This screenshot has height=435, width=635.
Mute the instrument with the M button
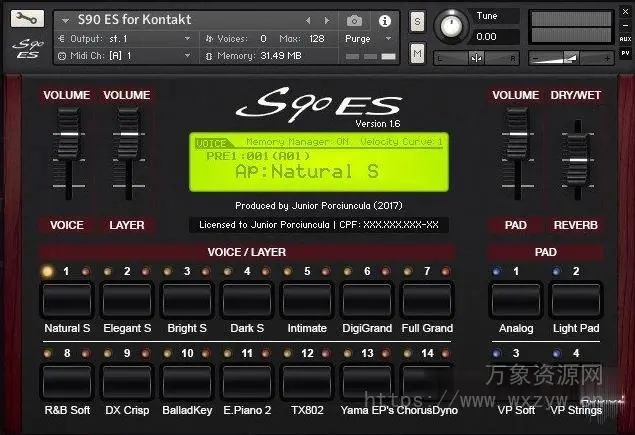coord(417,53)
